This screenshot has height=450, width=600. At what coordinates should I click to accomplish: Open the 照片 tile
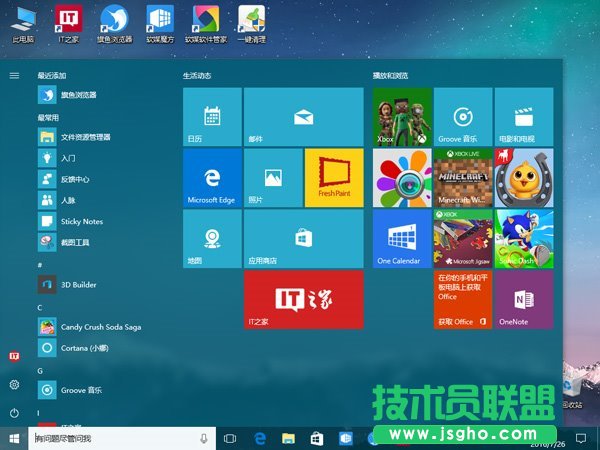click(273, 178)
